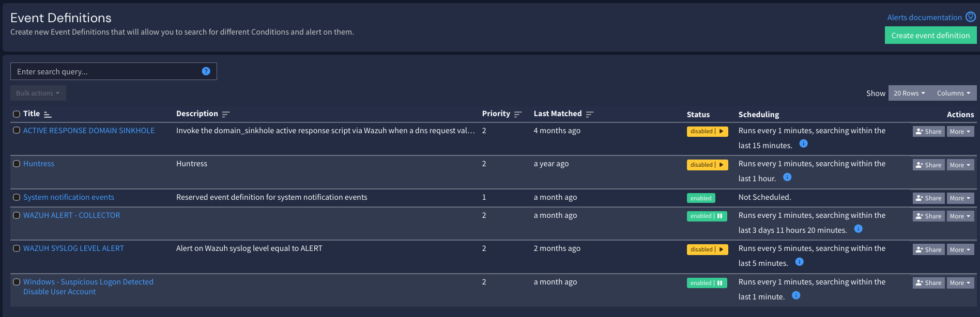
Task: Sort the Title column
Action: (47, 114)
